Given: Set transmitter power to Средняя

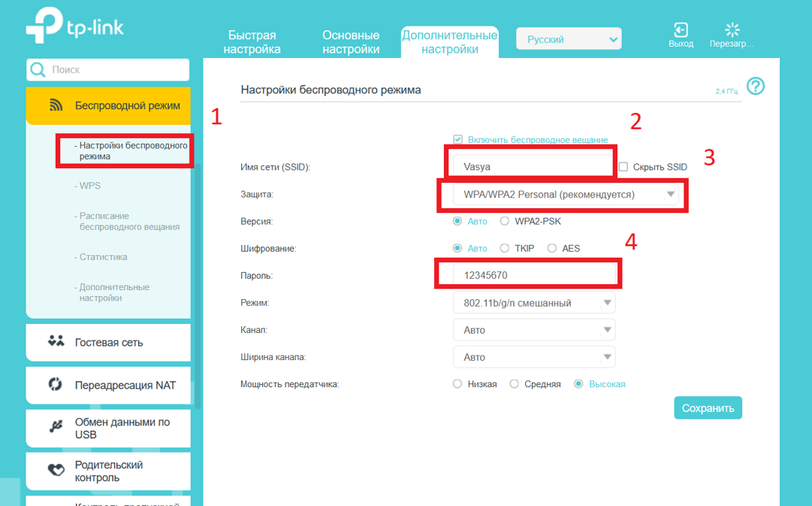Looking at the screenshot, I should tap(515, 384).
